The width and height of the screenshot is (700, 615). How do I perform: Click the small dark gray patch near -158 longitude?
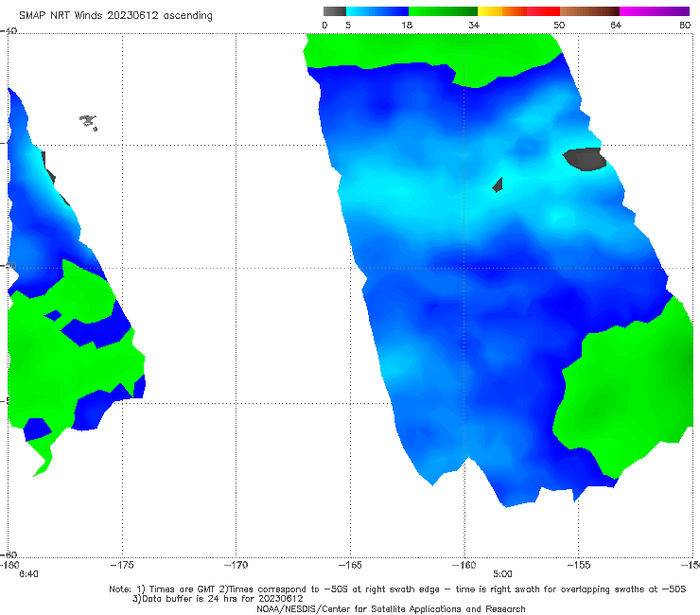(498, 184)
